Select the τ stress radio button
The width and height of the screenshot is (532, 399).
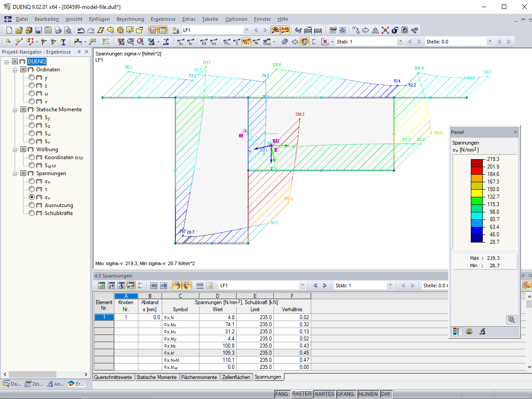click(x=32, y=189)
